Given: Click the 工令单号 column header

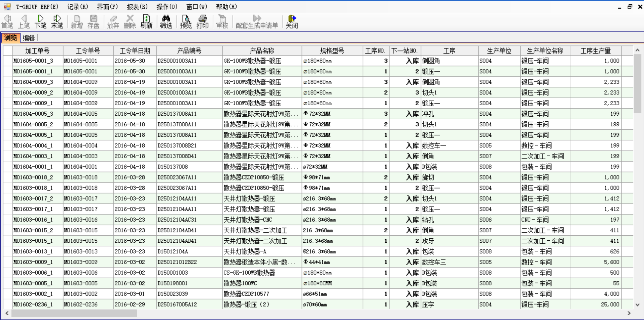Looking at the screenshot, I should pos(88,51).
